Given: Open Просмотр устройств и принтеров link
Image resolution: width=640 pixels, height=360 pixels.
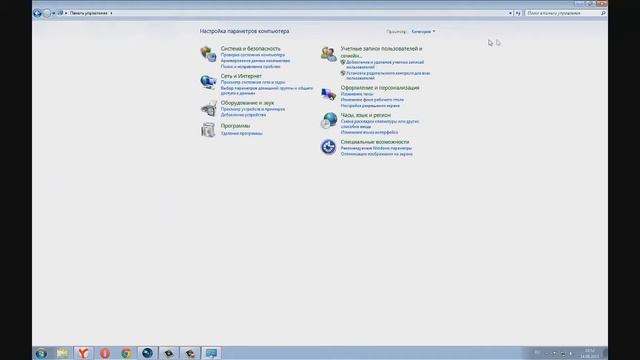Looking at the screenshot, I should pos(253,109).
